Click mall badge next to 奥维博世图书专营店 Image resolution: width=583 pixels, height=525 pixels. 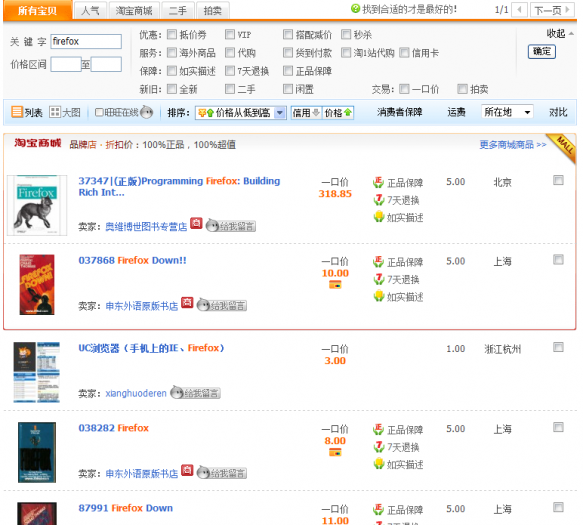[x=196, y=223]
